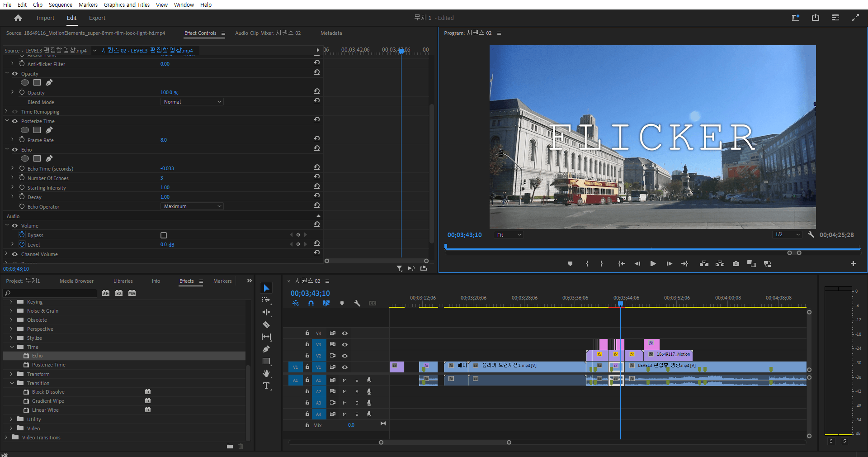Mute audio track A1
This screenshot has height=457, width=868.
344,380
